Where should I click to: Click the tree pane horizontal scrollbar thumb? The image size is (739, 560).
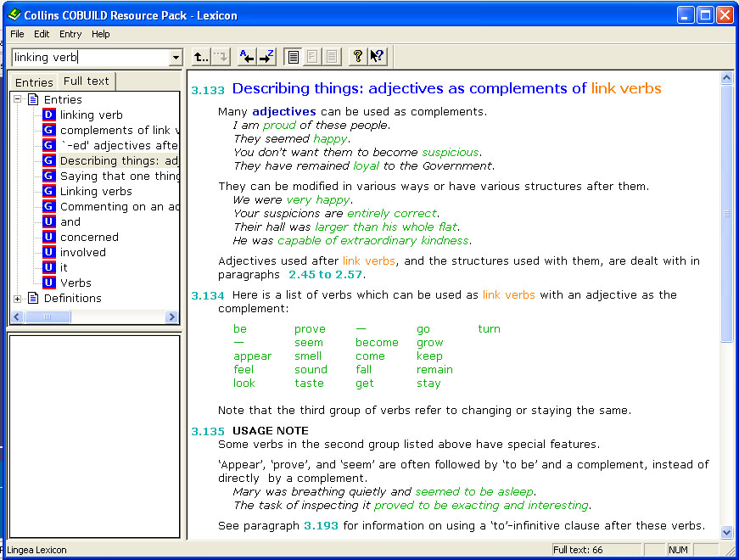pyautogui.click(x=48, y=316)
